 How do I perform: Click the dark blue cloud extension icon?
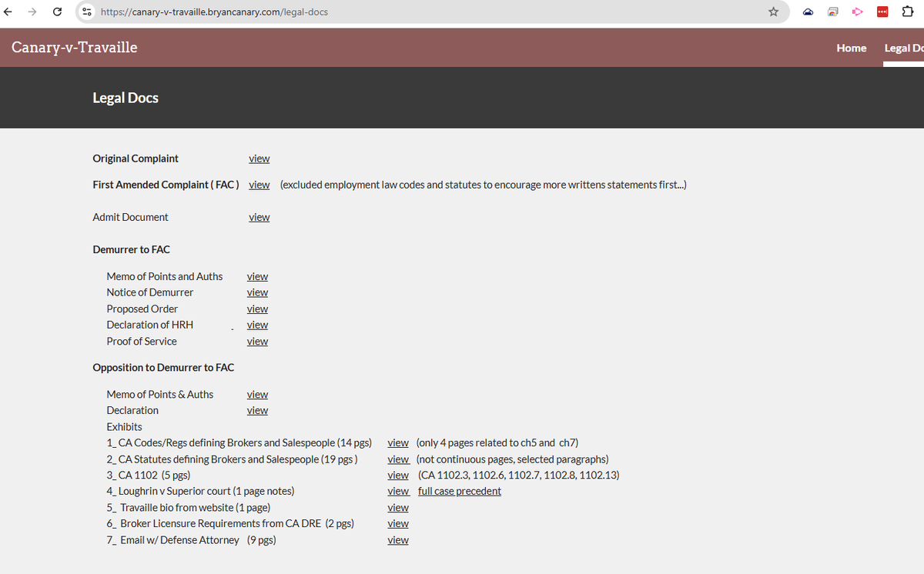pyautogui.click(x=808, y=12)
